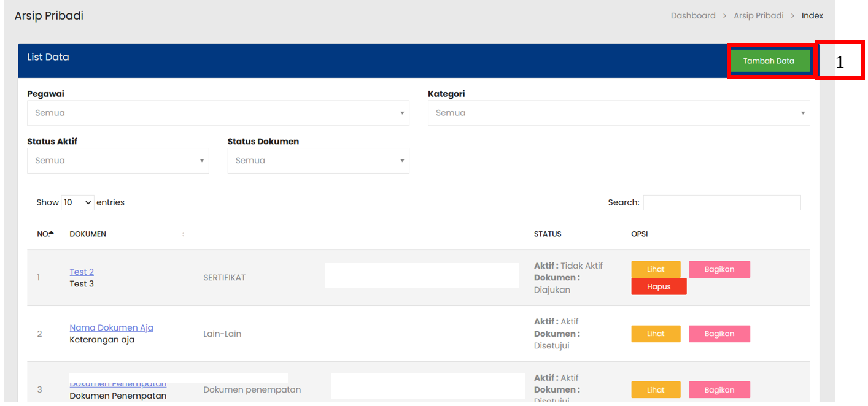Share Nama Dokumen Aja using Bagikan
This screenshot has height=406, width=868.
point(719,334)
